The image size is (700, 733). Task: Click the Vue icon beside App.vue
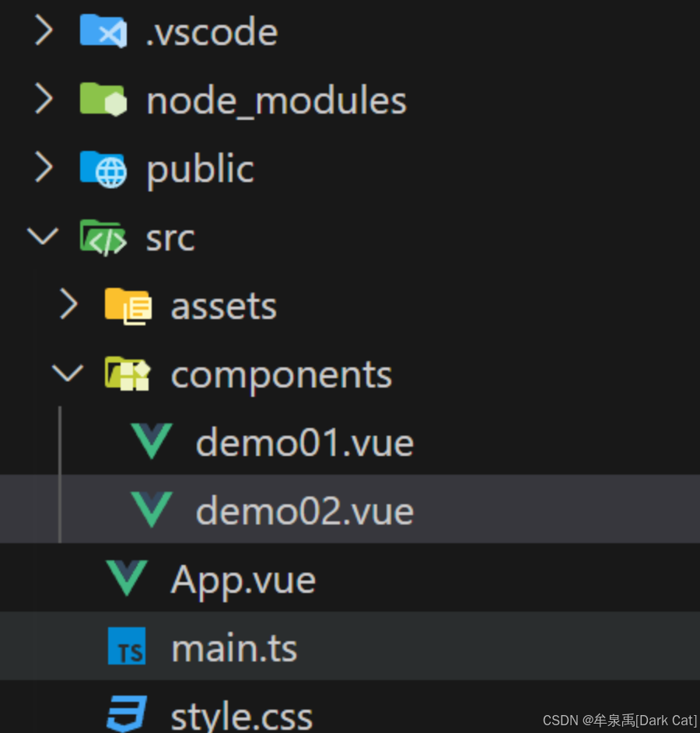[127, 578]
